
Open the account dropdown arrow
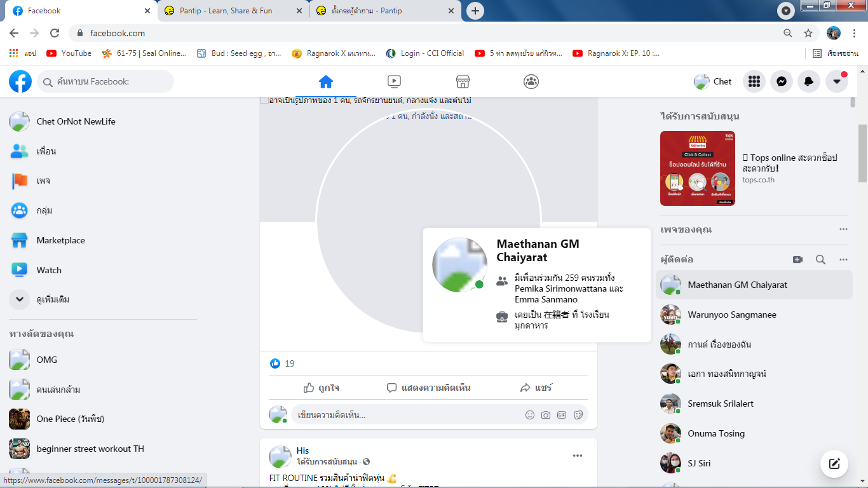click(x=836, y=81)
